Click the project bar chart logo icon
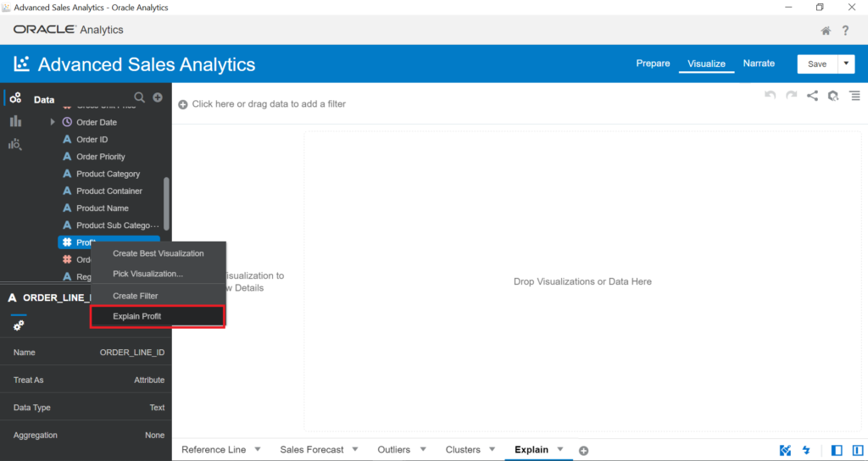Viewport: 868px width, 461px height. click(x=21, y=64)
